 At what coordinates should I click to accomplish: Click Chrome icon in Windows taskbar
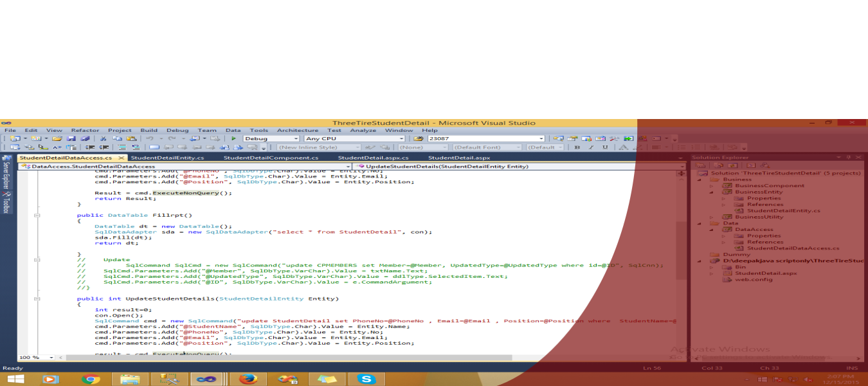pos(91,379)
